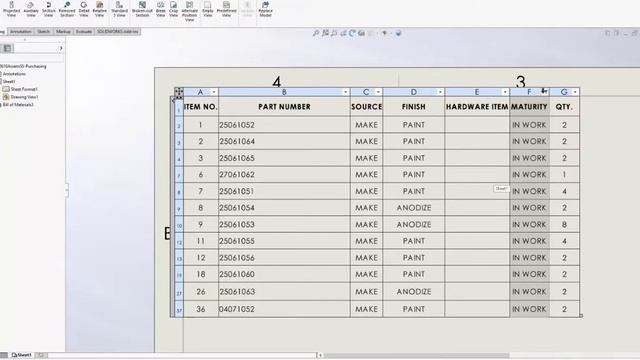Viewport: 640px width, 360px height.
Task: Open column D filter dropdown
Action: coord(440,92)
